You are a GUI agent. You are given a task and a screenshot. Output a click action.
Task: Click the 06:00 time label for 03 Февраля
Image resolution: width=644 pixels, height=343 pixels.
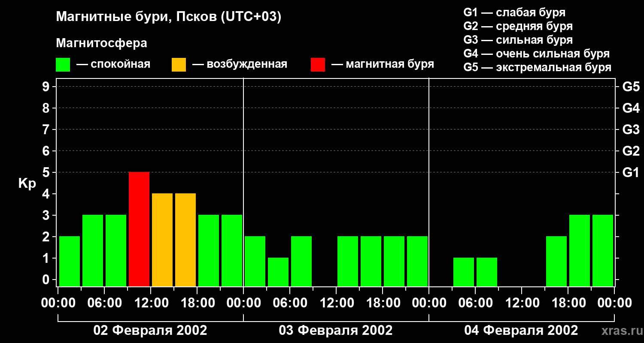[x=289, y=303]
